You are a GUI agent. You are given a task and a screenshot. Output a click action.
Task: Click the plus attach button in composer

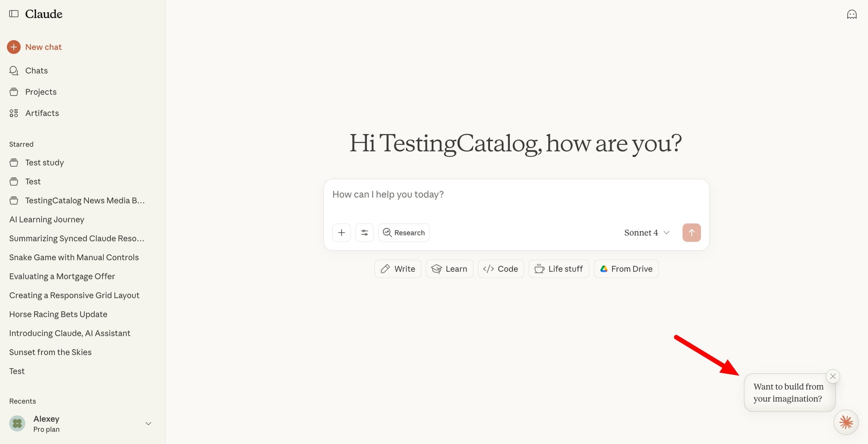pyautogui.click(x=342, y=232)
